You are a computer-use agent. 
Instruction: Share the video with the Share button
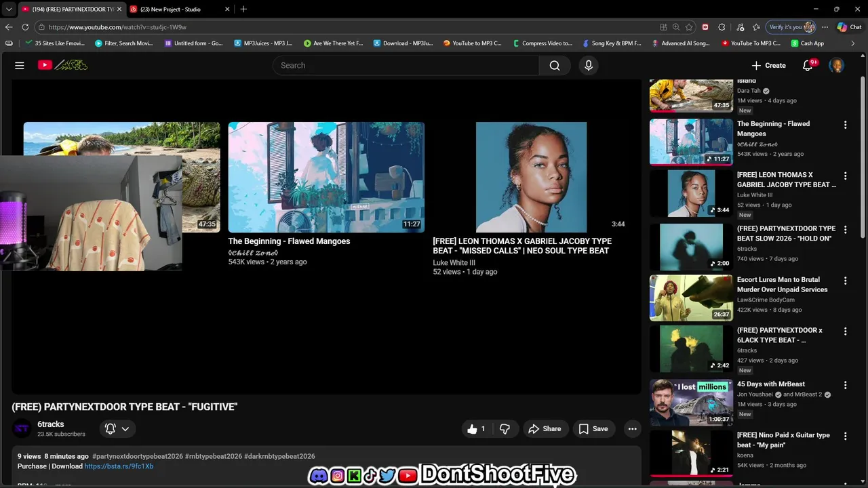click(x=545, y=428)
